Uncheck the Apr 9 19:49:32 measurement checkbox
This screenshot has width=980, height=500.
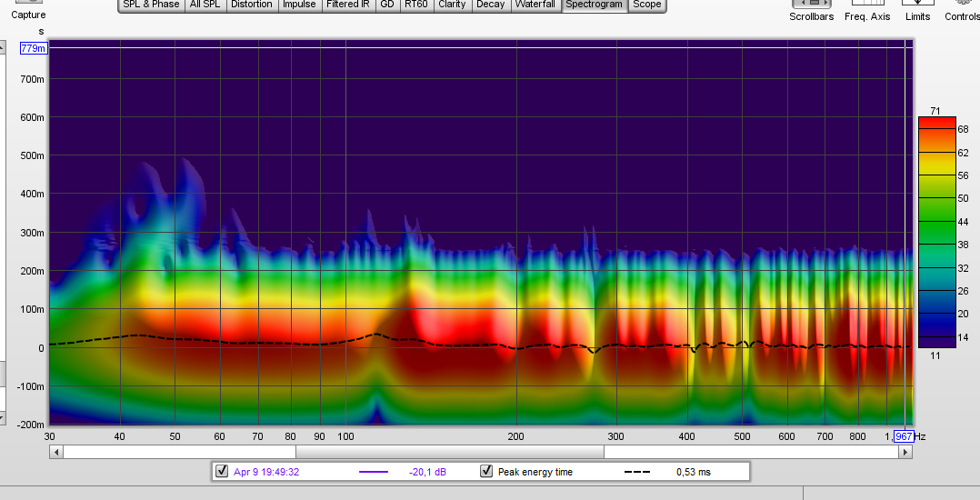(x=221, y=471)
